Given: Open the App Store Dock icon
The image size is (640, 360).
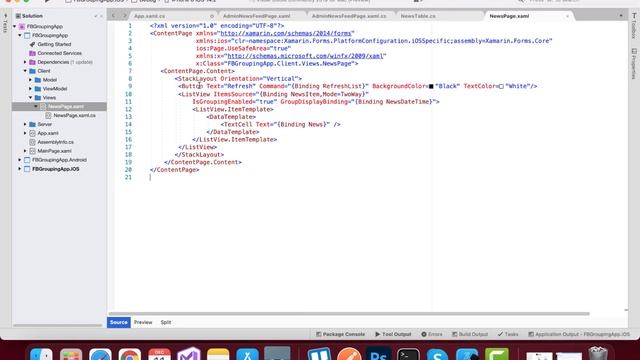Looking at the screenshot, I should point(247,354).
